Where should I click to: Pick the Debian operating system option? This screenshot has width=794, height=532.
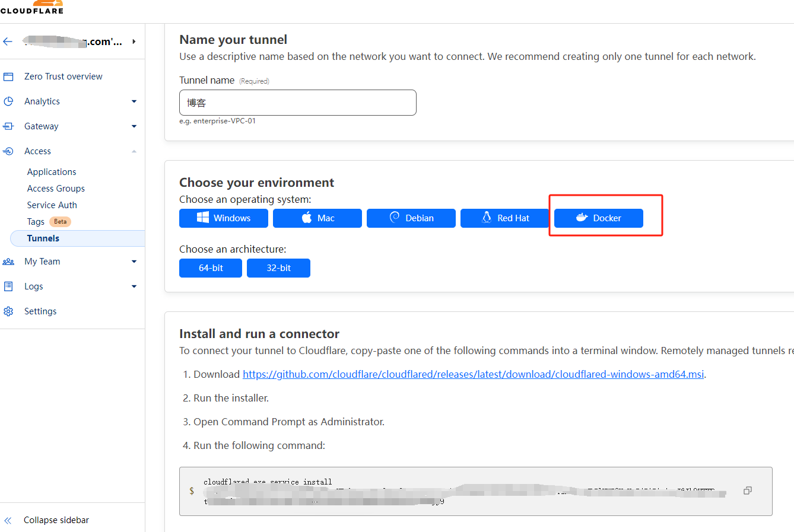[411, 218]
